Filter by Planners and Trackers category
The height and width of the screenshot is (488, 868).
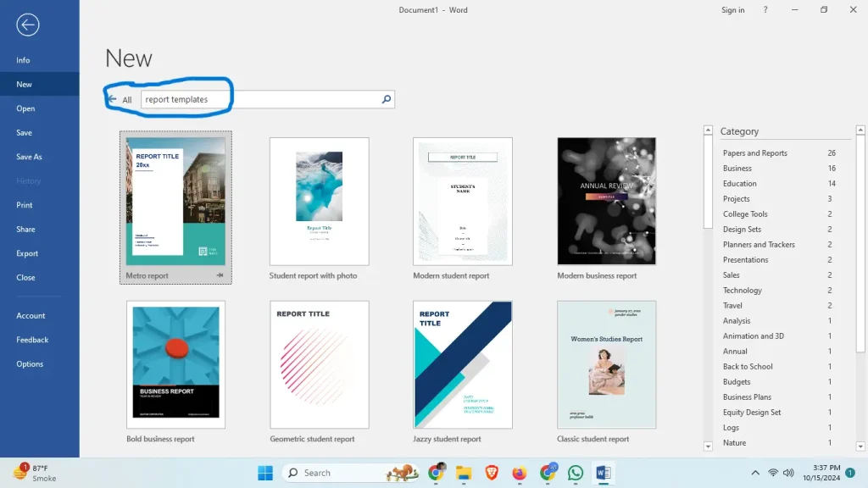tap(779, 244)
